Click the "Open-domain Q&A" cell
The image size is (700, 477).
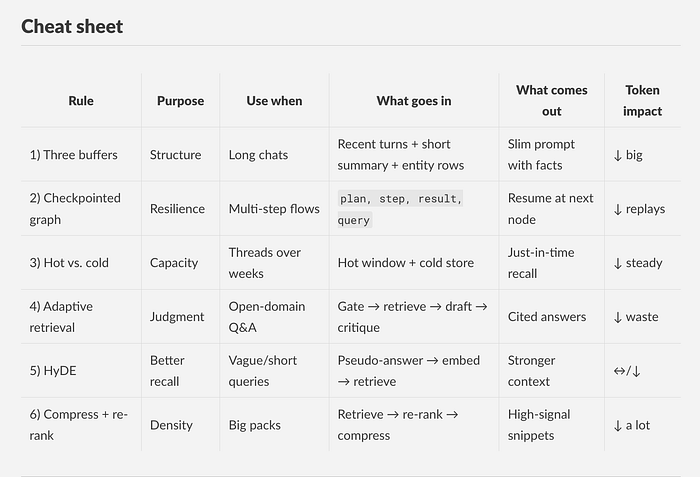(266, 317)
